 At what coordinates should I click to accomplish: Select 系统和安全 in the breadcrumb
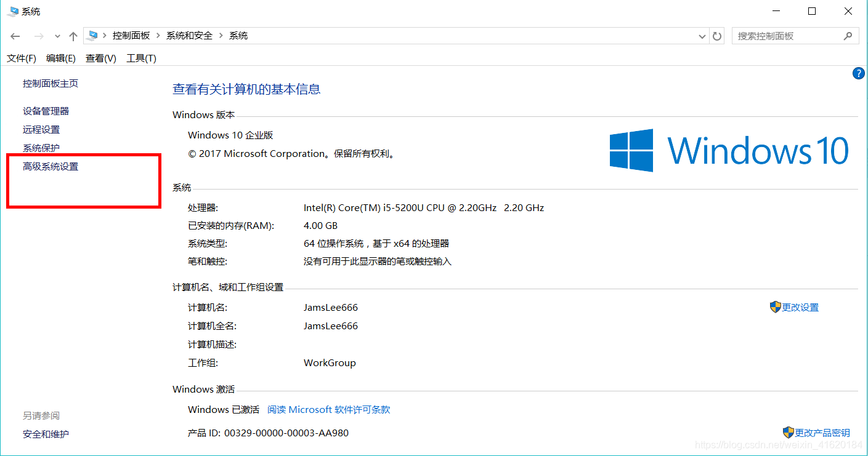189,36
